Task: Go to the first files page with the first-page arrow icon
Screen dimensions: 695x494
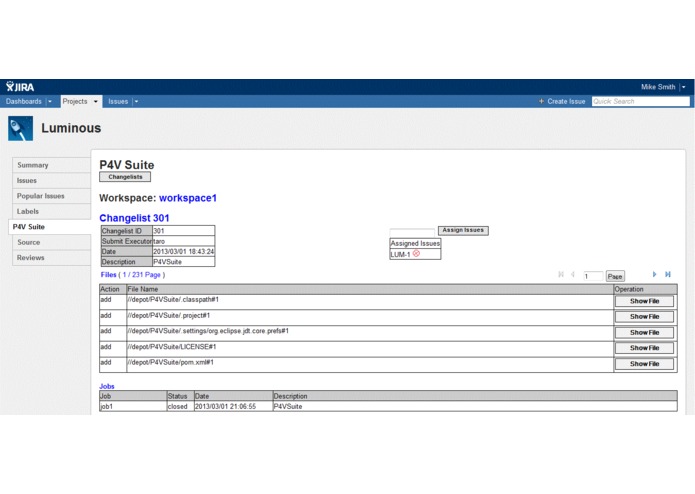Action: (561, 275)
